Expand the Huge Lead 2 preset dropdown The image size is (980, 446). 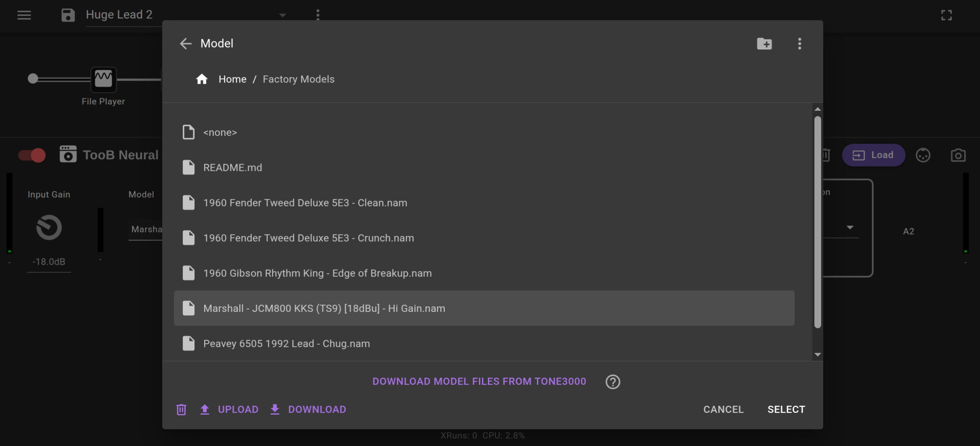283,15
